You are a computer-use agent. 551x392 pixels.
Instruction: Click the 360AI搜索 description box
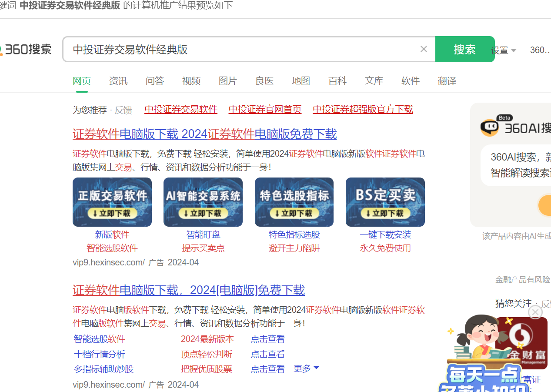[516, 165]
